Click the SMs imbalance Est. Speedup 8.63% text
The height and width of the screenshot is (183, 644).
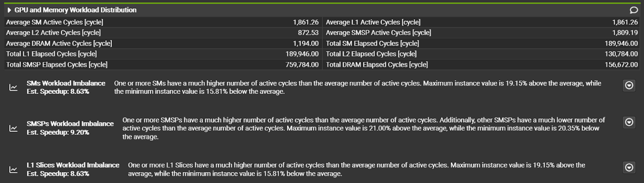[x=58, y=91]
